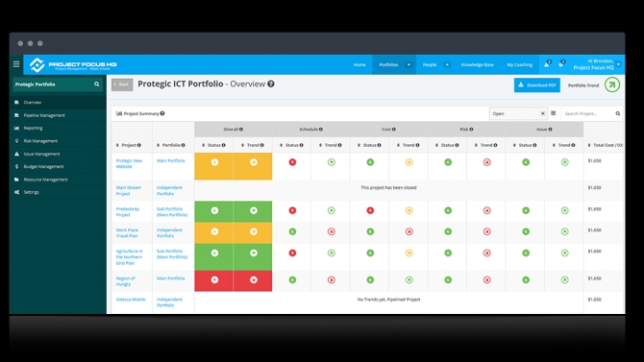This screenshot has height=362, width=644.
Task: Open the Main Stream Project link
Action: tap(128, 190)
